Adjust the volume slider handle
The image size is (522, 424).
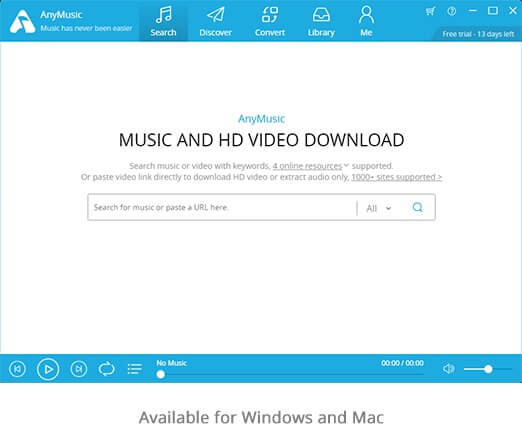tap(488, 369)
